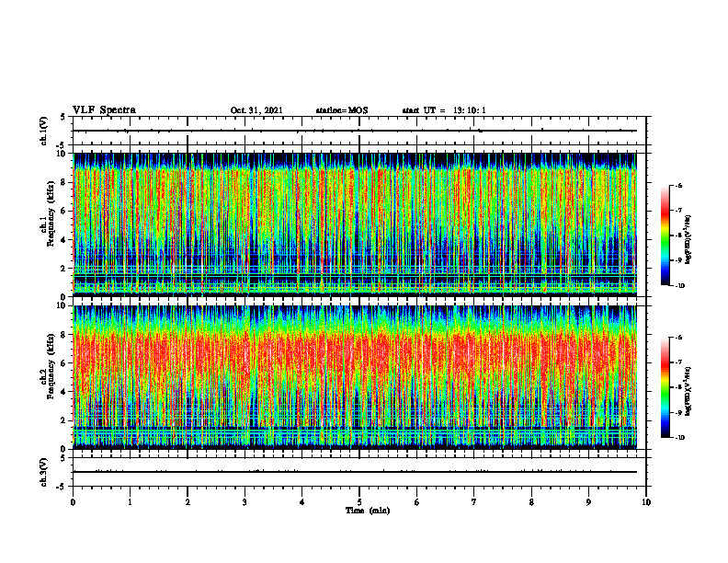Image resolution: width=728 pixels, height=563 pixels.
Task: Click time axis tick label "8"
Action: click(531, 502)
